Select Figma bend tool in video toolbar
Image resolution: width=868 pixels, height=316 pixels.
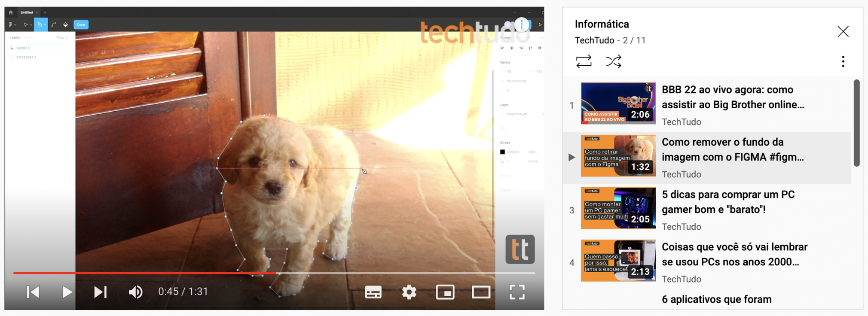[54, 24]
